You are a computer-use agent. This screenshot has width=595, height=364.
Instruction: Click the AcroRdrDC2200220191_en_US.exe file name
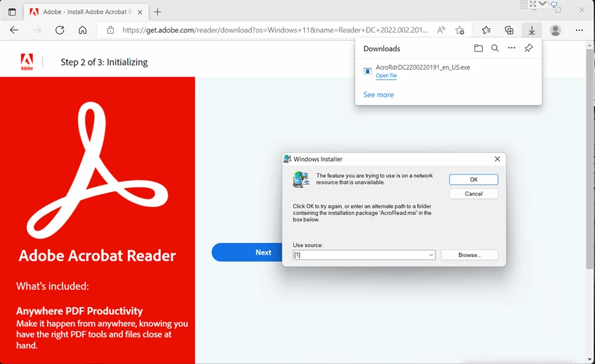coord(423,67)
